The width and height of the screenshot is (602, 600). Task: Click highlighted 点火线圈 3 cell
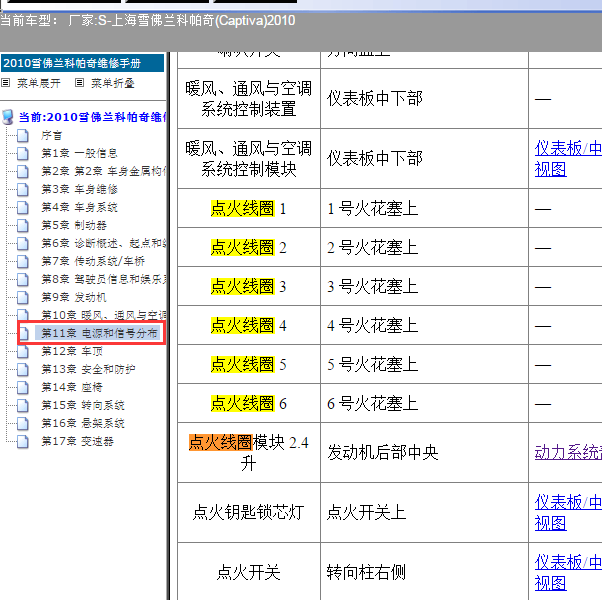[x=248, y=286]
